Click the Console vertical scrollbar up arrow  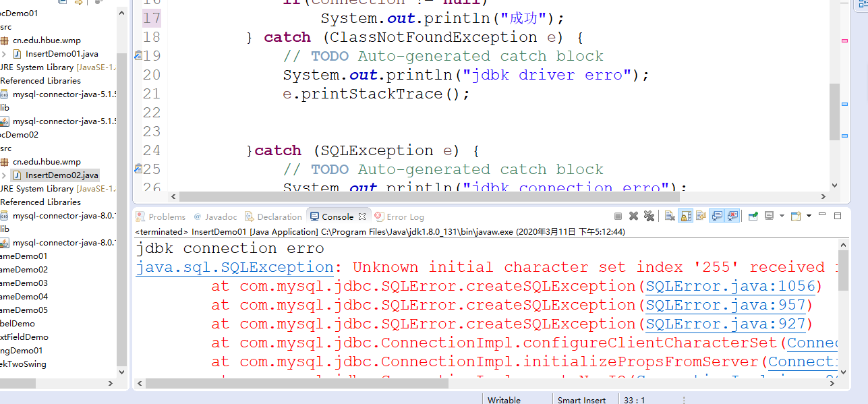click(843, 246)
